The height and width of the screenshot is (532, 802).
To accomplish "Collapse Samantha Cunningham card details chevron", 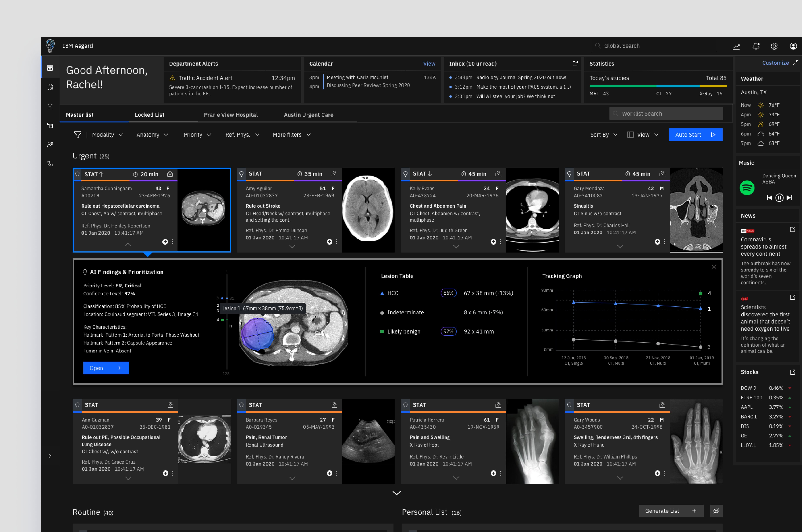I will pos(128,245).
